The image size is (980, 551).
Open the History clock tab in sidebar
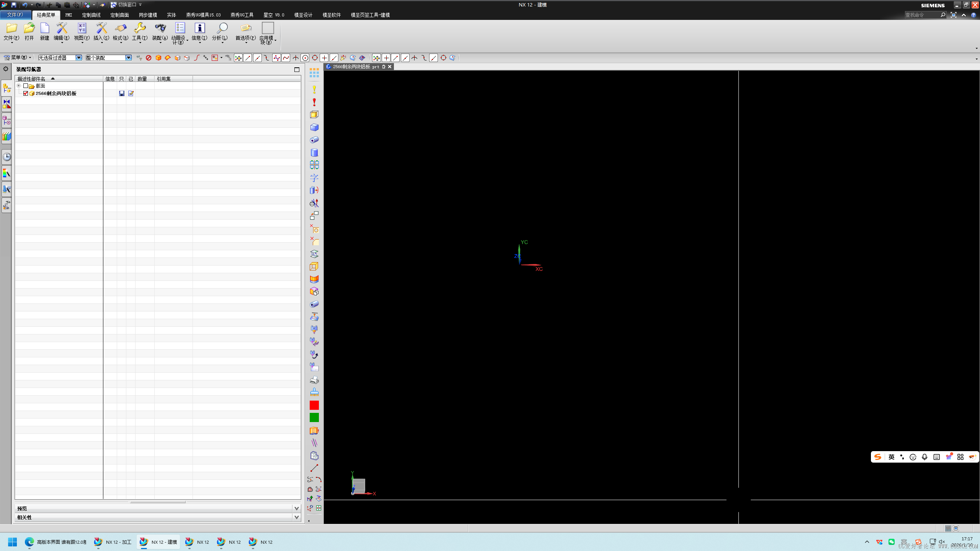[7, 157]
